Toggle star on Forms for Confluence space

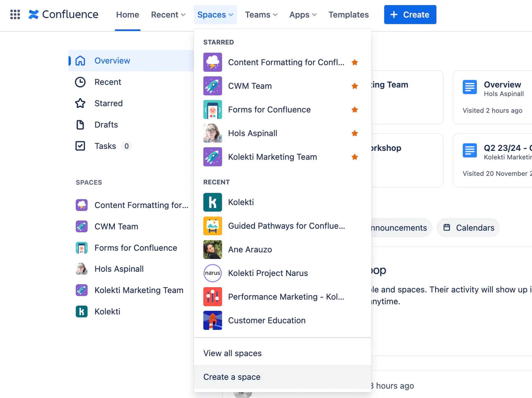[355, 109]
